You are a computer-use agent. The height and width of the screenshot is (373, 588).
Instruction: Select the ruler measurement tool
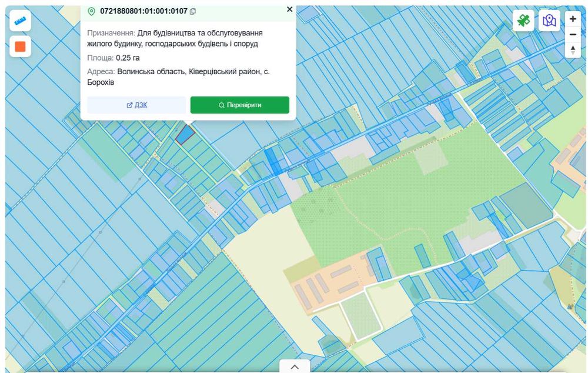point(20,21)
